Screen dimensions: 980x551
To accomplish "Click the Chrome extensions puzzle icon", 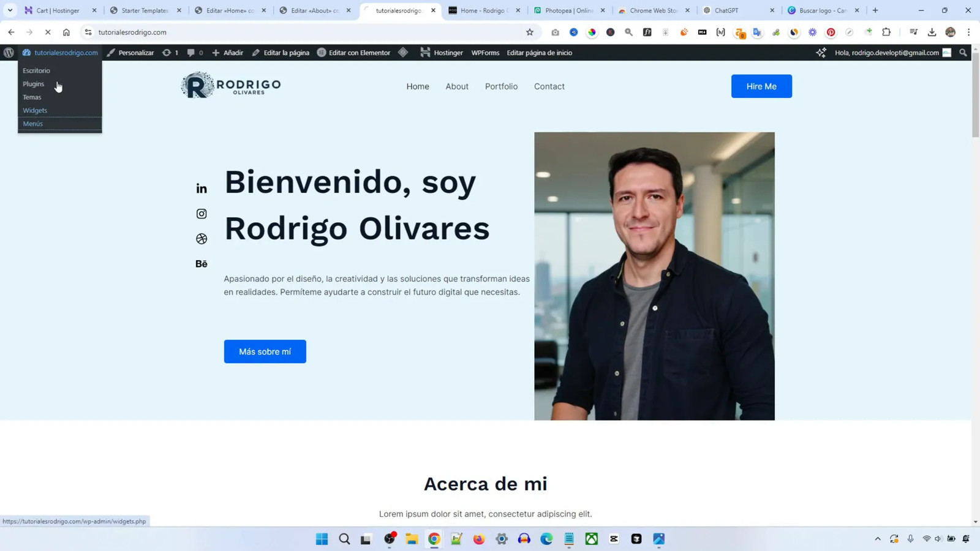I will (x=886, y=32).
